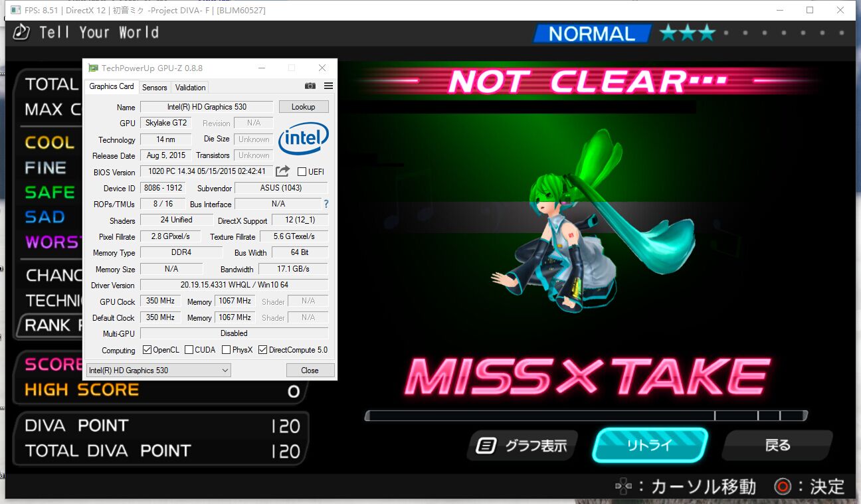Click the d-pad cursor move icon
This screenshot has height=504, width=861.
point(623,487)
